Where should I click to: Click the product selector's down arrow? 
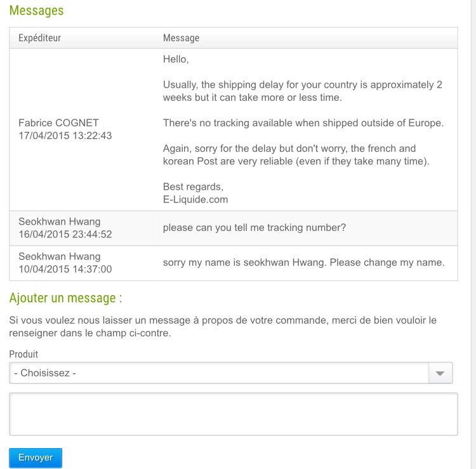point(440,373)
